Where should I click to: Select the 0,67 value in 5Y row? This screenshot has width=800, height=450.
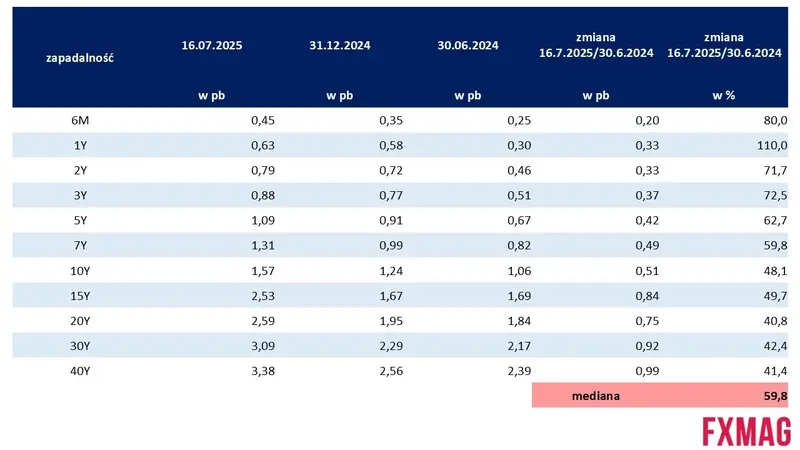point(519,220)
